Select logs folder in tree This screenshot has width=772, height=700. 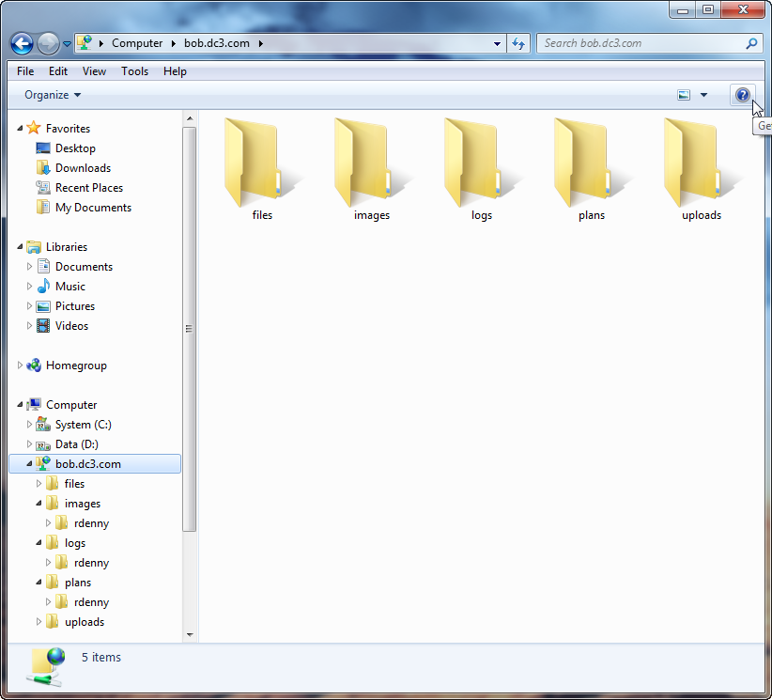tap(75, 543)
